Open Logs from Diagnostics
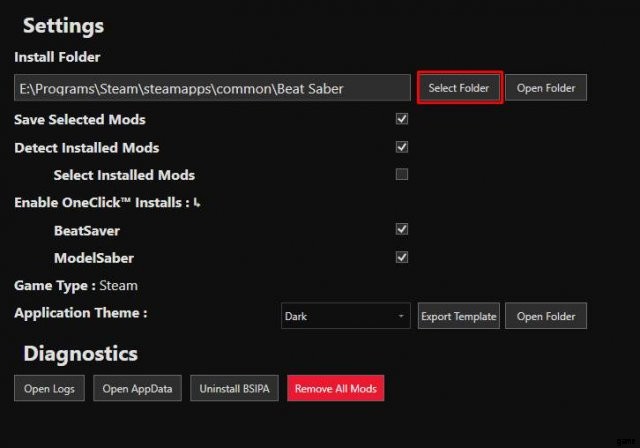Screen dimensions: 640x448 50,388
